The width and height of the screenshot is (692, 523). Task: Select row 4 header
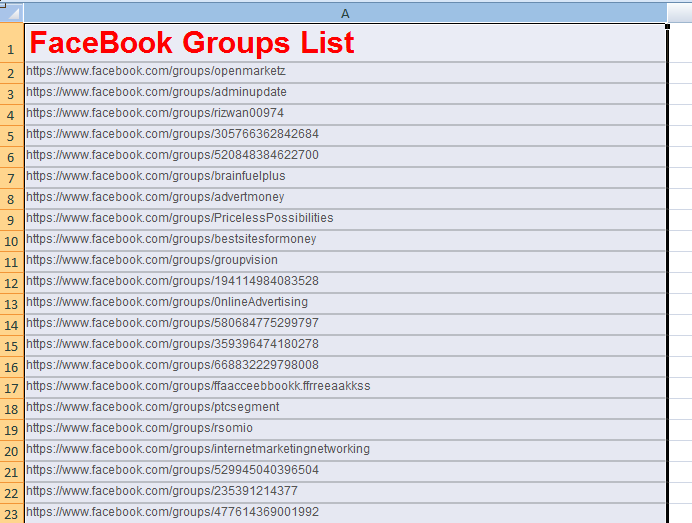[x=12, y=115]
